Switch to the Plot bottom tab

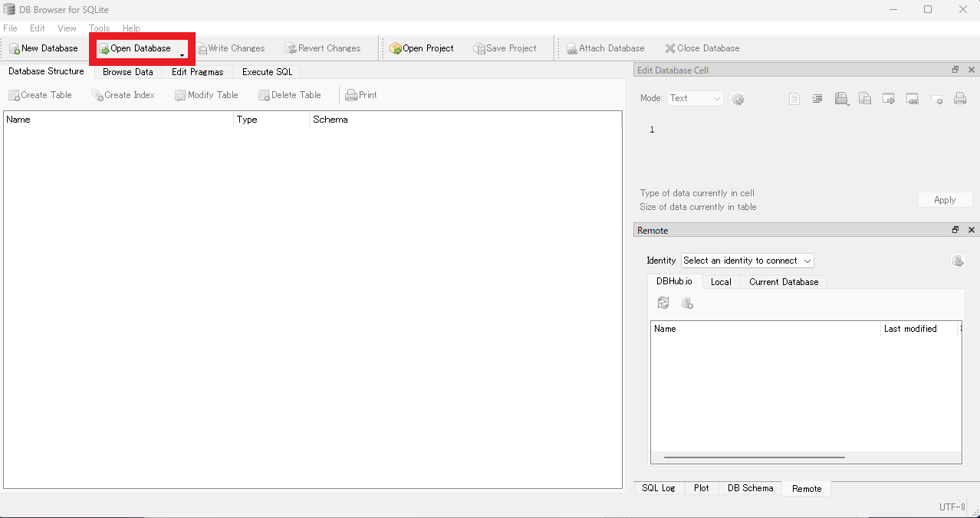[x=702, y=488]
